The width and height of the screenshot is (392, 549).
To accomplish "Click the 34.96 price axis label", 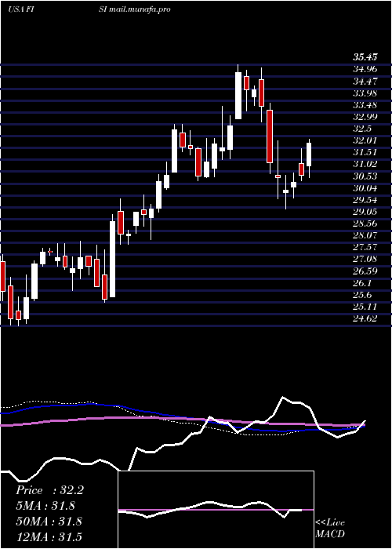I will click(365, 69).
